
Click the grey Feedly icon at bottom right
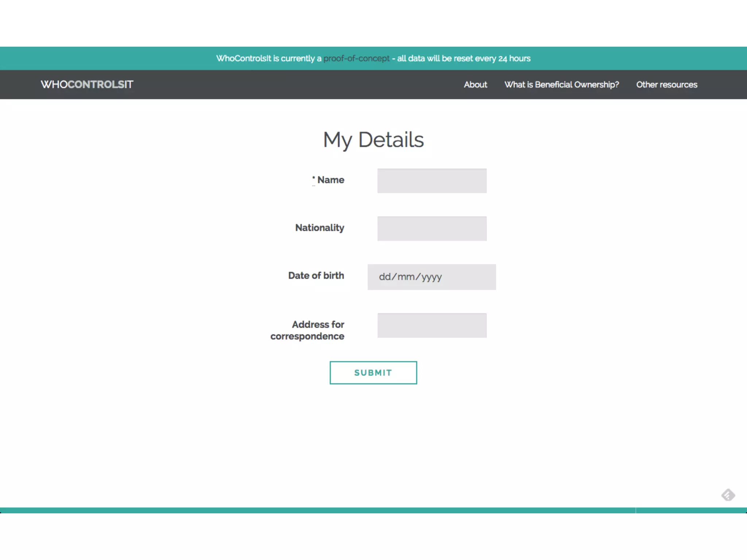click(728, 495)
